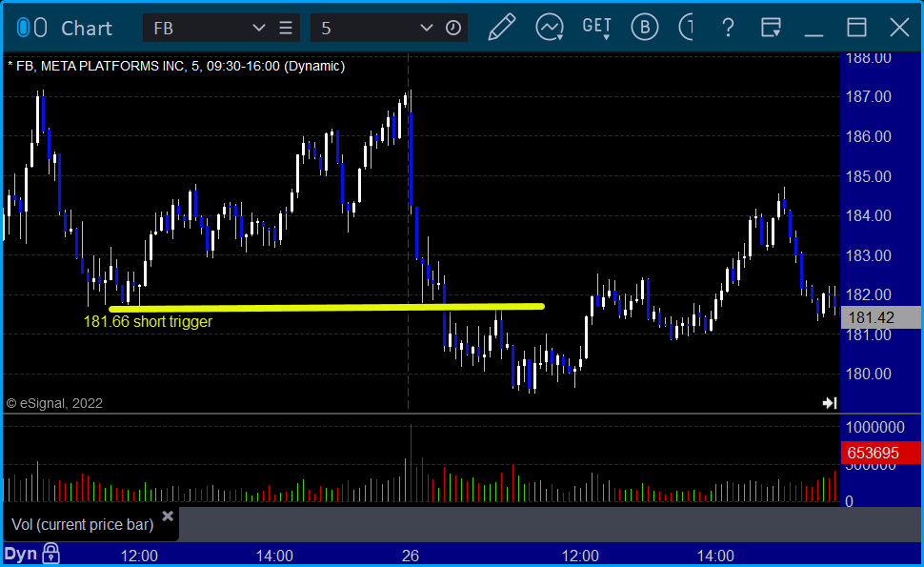The height and width of the screenshot is (567, 924).
Task: Click the scroll-to-latest-bar arrow icon
Action: (830, 403)
